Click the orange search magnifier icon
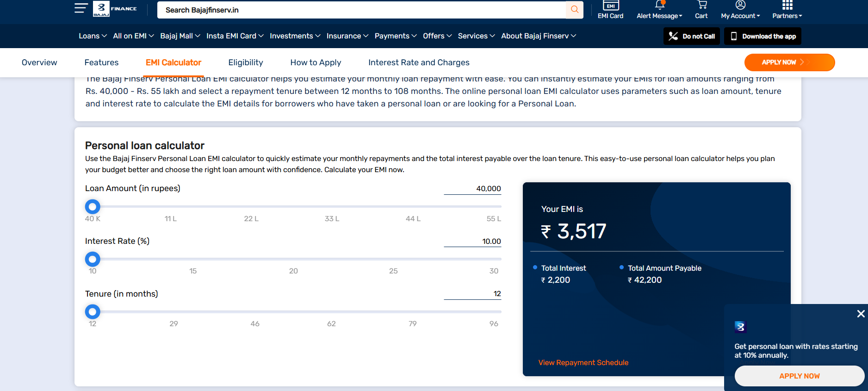868x391 pixels. [x=575, y=10]
